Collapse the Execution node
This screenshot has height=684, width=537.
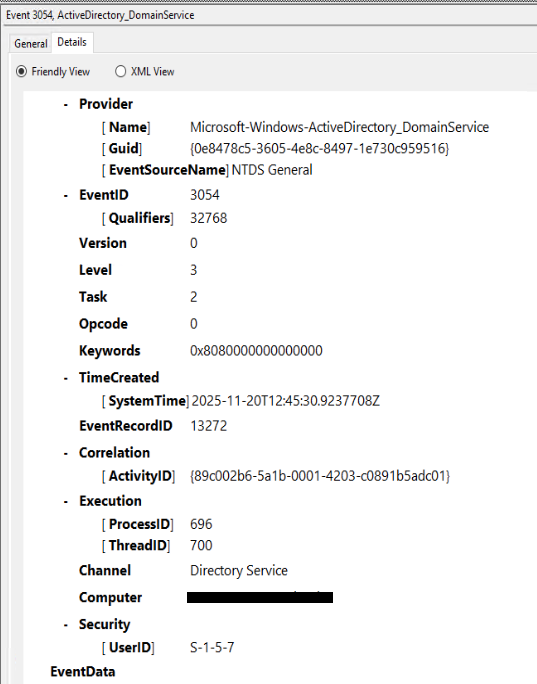pos(65,502)
